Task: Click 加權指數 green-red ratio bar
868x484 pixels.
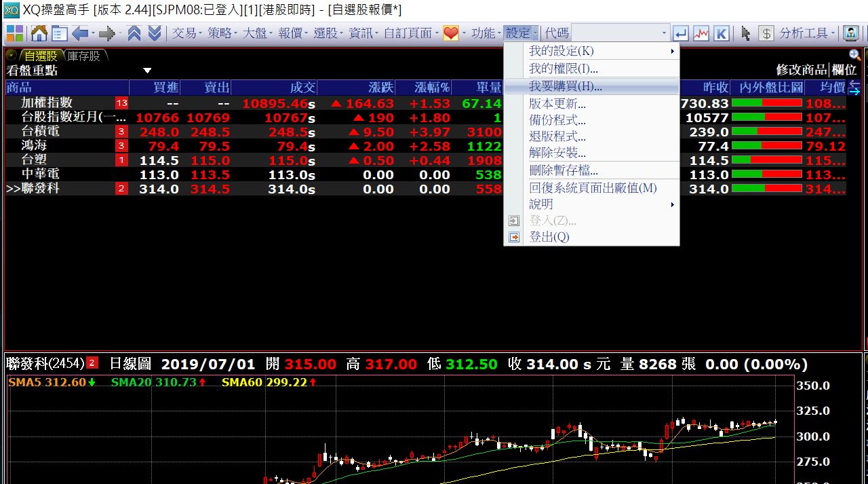Action: coord(767,103)
